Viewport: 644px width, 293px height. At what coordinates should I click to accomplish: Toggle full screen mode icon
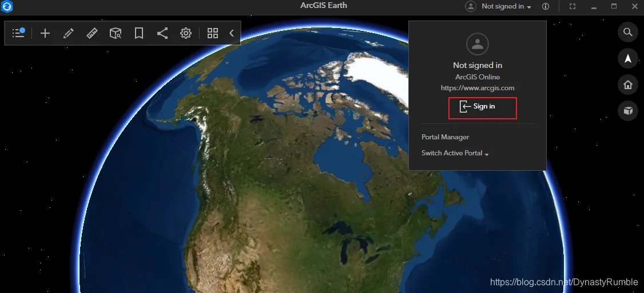(x=572, y=6)
